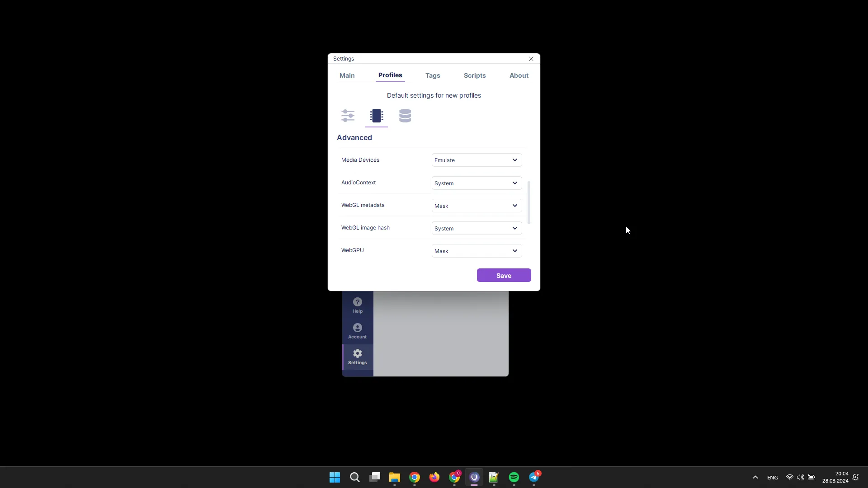This screenshot has width=868, height=488.
Task: Open the database stack icon tab
Action: point(406,116)
